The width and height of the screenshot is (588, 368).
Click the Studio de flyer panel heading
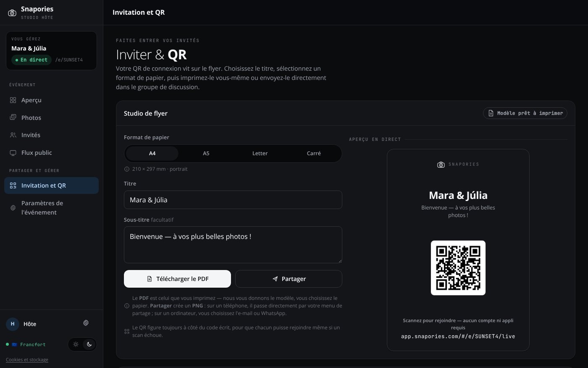[x=146, y=113]
